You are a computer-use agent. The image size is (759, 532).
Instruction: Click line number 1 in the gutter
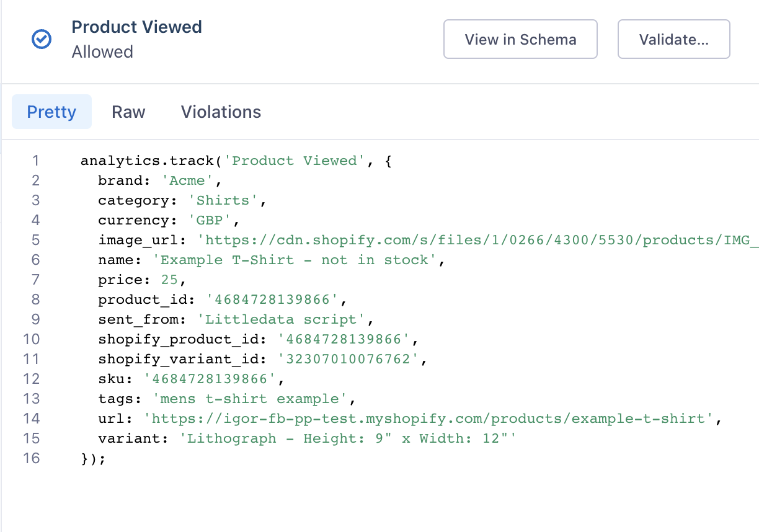pyautogui.click(x=35, y=161)
